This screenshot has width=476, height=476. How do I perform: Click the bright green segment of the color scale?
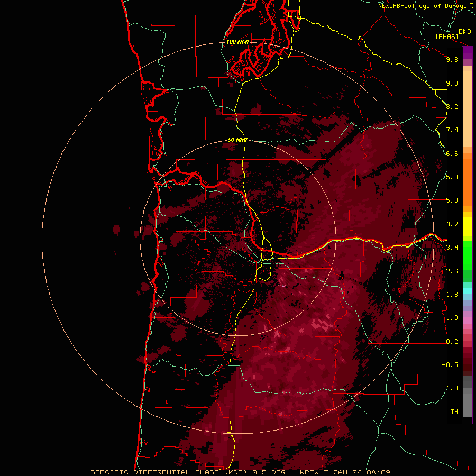pos(467,255)
